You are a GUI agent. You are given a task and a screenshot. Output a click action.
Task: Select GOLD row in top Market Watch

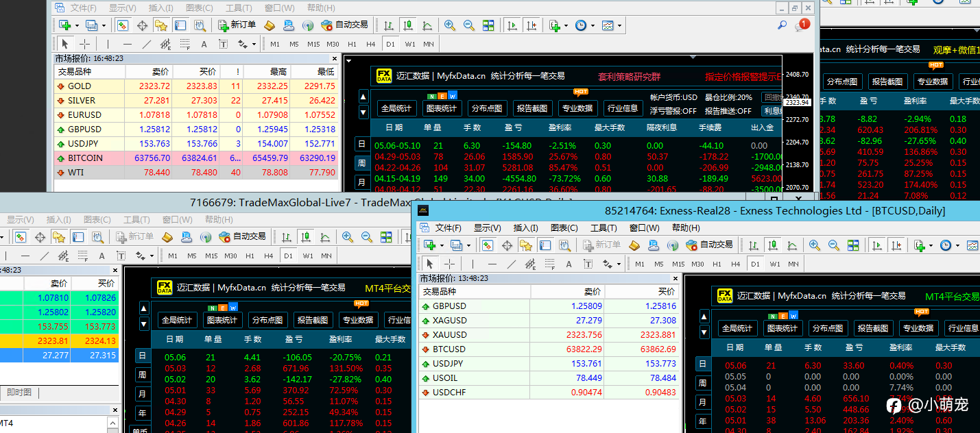coord(197,86)
